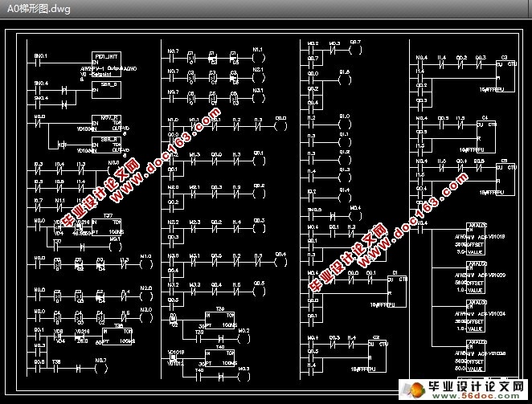Select the T39 timer block

click(x=220, y=320)
